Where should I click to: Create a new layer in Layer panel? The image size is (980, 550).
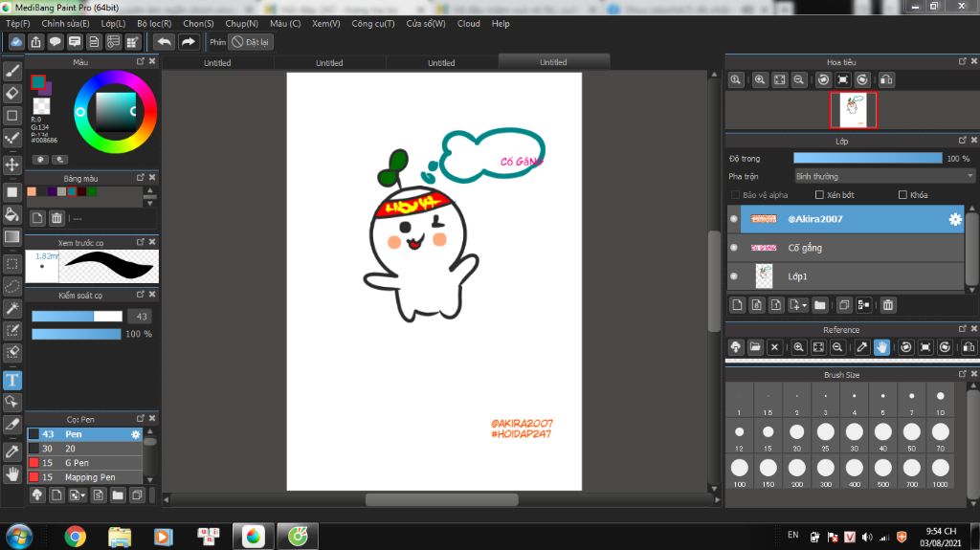coord(737,305)
